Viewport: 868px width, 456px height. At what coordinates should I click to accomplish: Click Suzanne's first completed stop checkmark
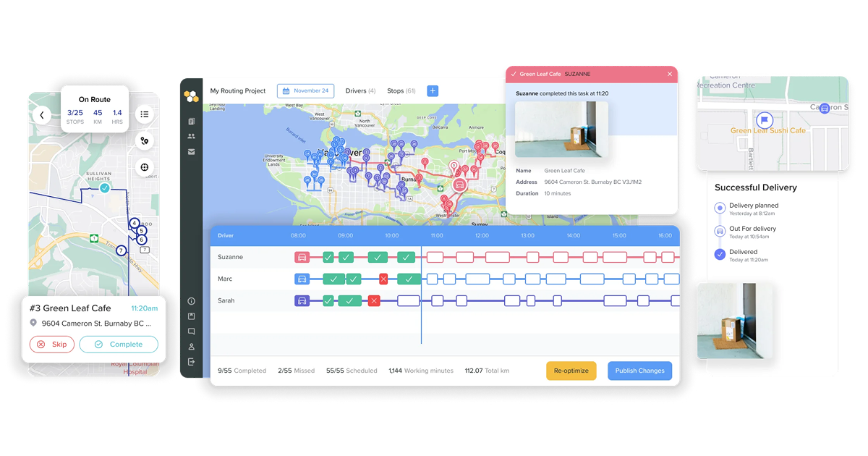pyautogui.click(x=328, y=257)
